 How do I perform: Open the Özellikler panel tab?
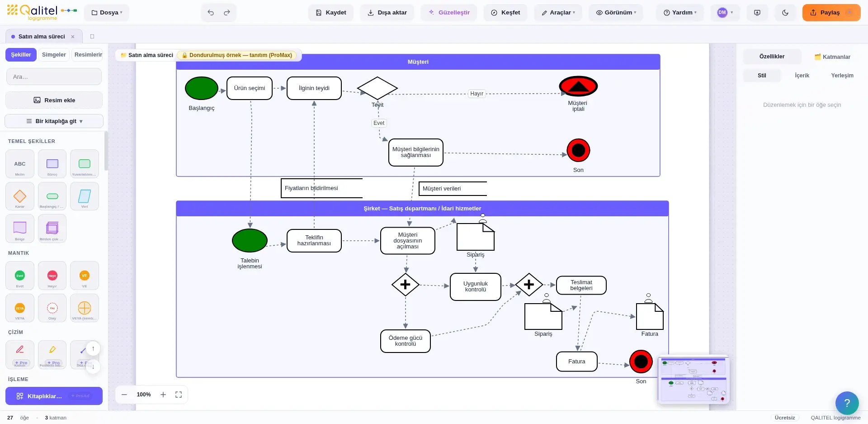click(772, 57)
